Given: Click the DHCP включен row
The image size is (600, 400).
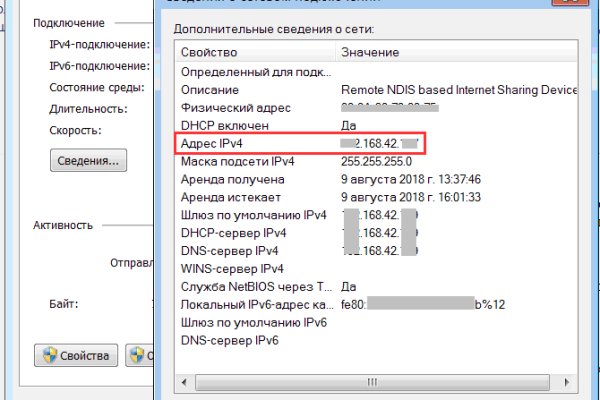Looking at the screenshot, I should [224, 126].
